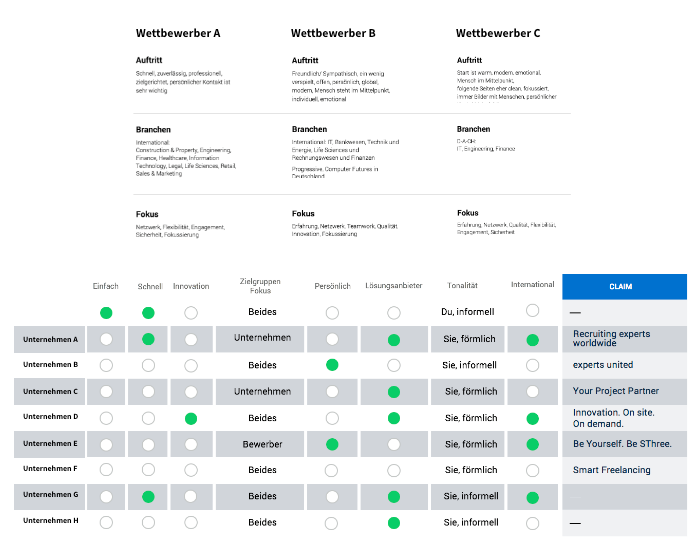This screenshot has width=700, height=543.
Task: Click Unternehmen B's 'Sie, informell' cell
Action: [x=469, y=365]
